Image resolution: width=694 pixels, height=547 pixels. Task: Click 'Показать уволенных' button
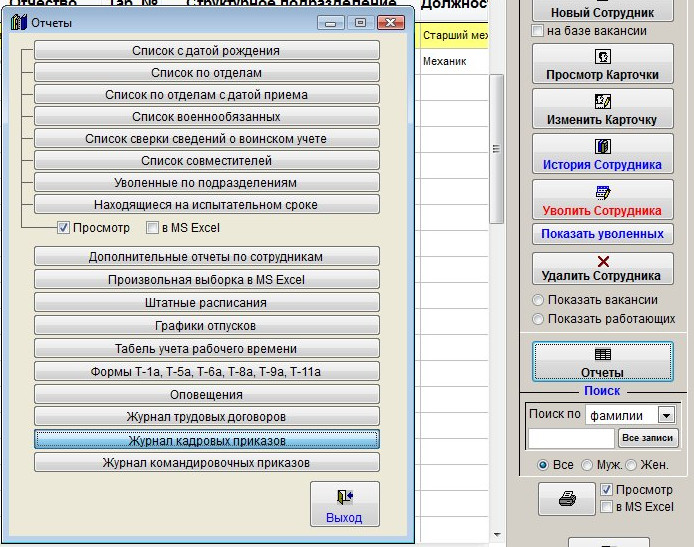[603, 234]
